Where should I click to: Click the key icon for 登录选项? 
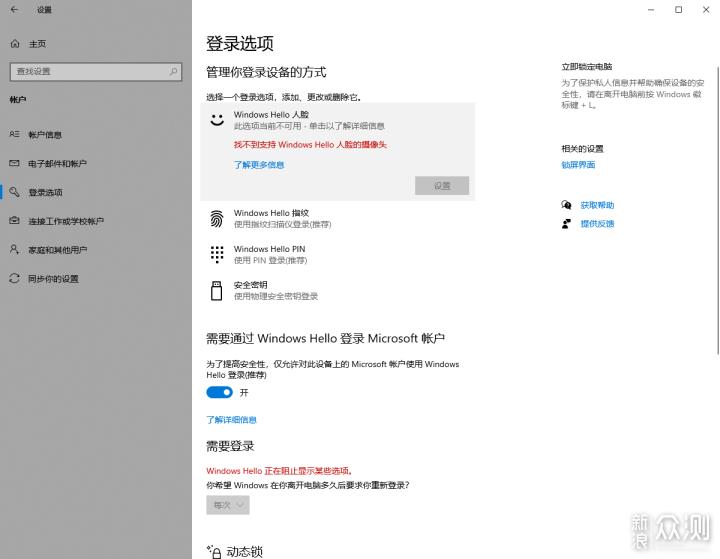click(x=14, y=192)
